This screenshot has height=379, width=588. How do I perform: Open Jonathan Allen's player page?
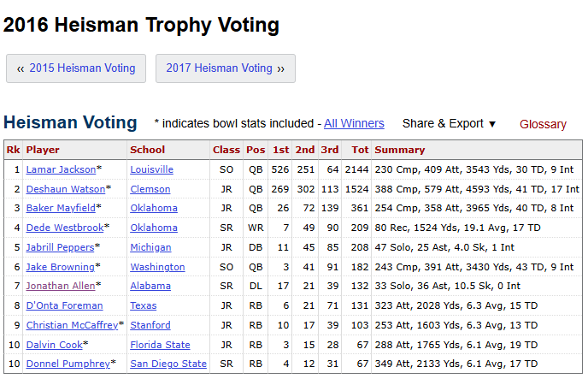pyautogui.click(x=61, y=286)
